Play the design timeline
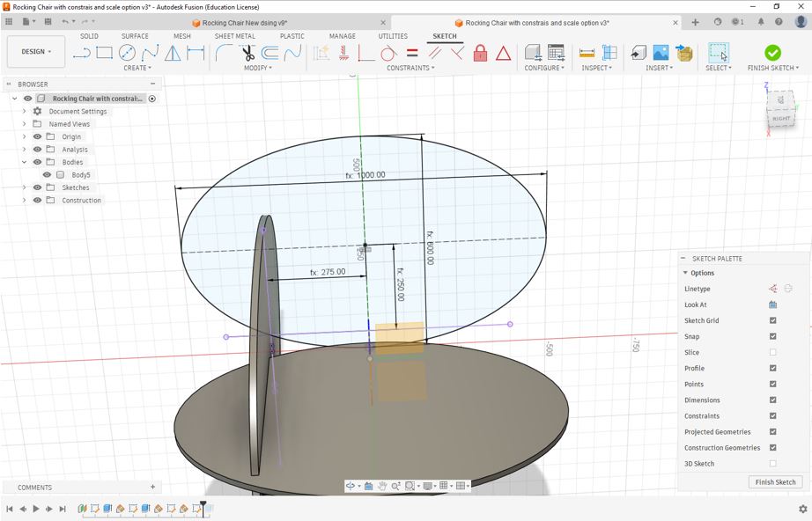 click(36, 509)
